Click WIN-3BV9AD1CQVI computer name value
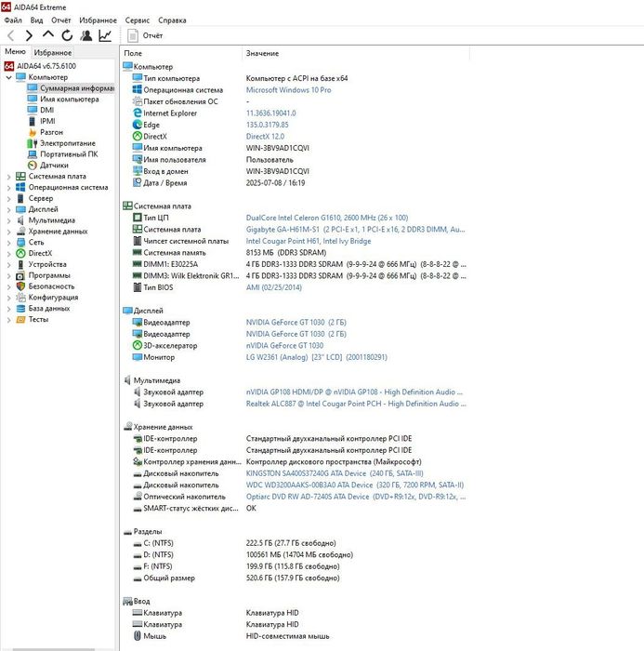This screenshot has height=651, width=644. pos(277,148)
